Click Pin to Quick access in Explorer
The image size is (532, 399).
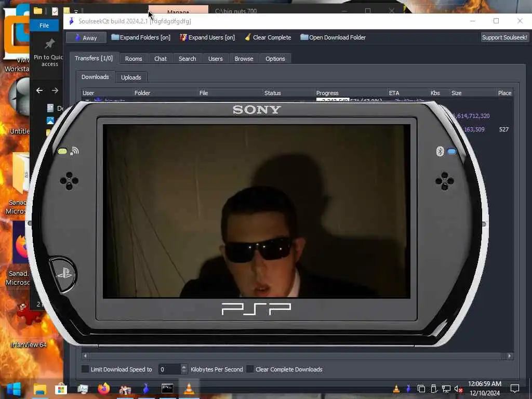(49, 52)
